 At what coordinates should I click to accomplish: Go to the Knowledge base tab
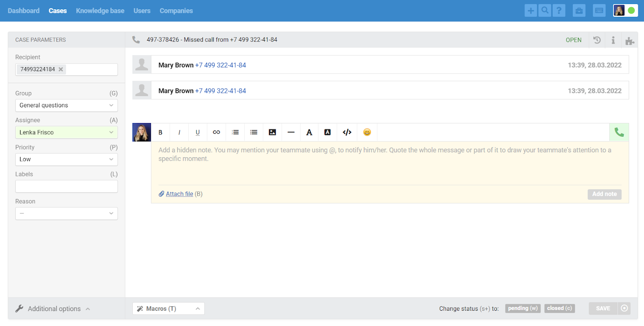[x=100, y=11]
